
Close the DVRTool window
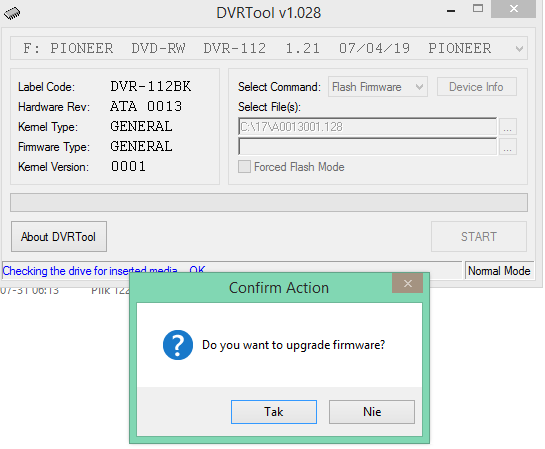(513, 9)
